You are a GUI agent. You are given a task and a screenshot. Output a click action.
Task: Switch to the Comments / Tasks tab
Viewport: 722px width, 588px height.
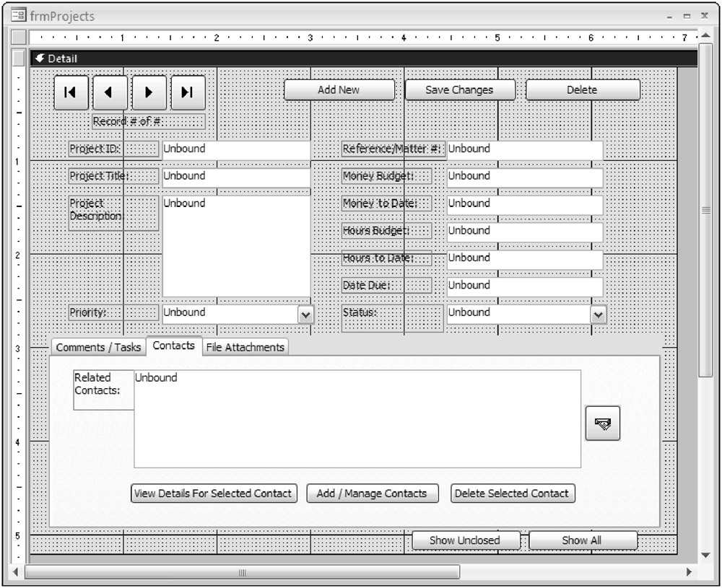(98, 347)
